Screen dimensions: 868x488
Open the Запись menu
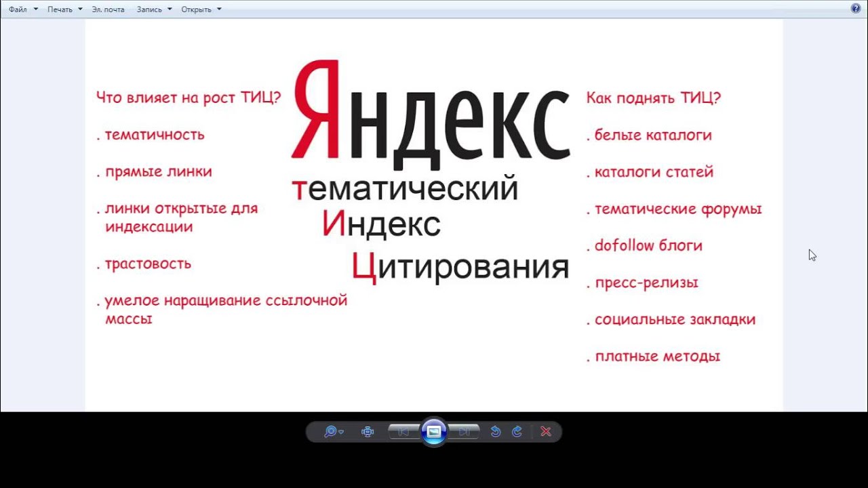tap(149, 9)
